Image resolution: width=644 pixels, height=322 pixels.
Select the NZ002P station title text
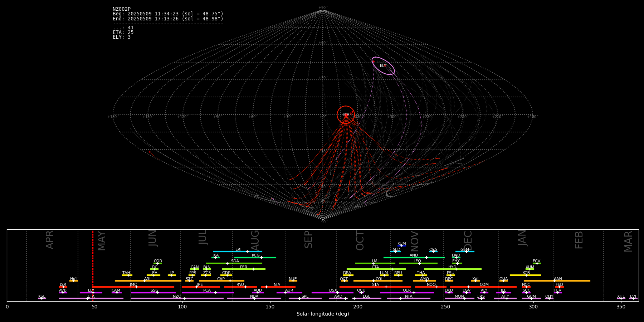pyautogui.click(x=122, y=9)
